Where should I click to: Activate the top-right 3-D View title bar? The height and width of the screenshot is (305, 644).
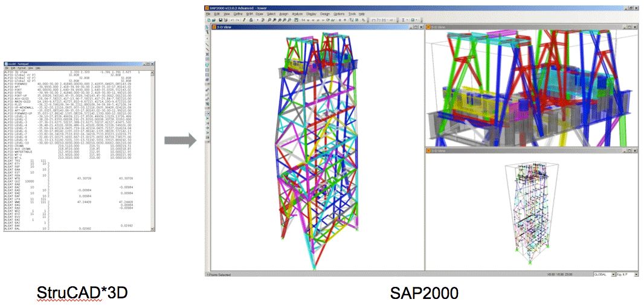[532, 27]
